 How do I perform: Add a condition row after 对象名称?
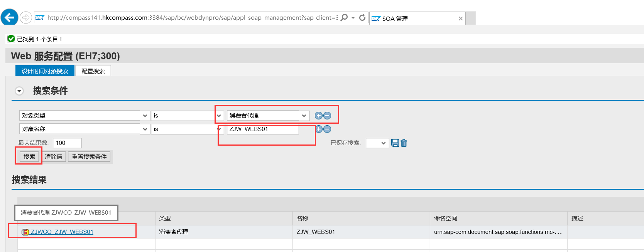click(x=319, y=129)
